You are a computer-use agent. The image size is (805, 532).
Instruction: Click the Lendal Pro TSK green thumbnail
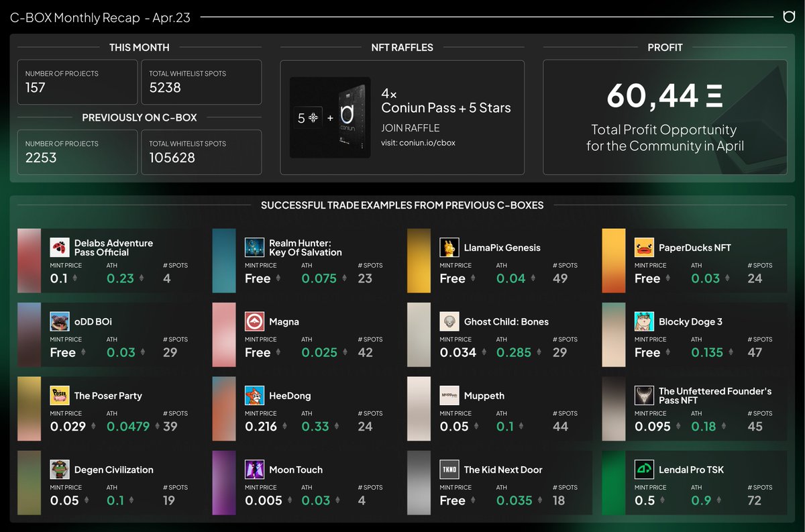click(x=614, y=482)
